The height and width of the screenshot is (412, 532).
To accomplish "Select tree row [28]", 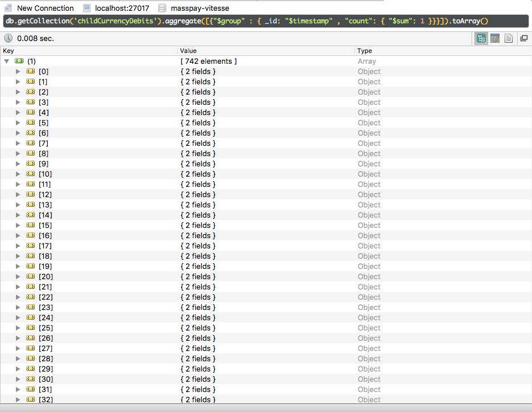I will [x=265, y=358].
